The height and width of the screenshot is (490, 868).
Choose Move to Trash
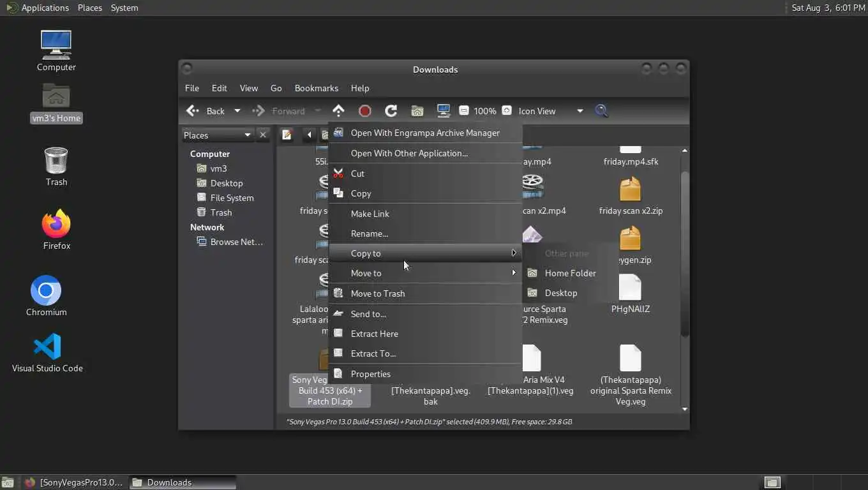425,293
